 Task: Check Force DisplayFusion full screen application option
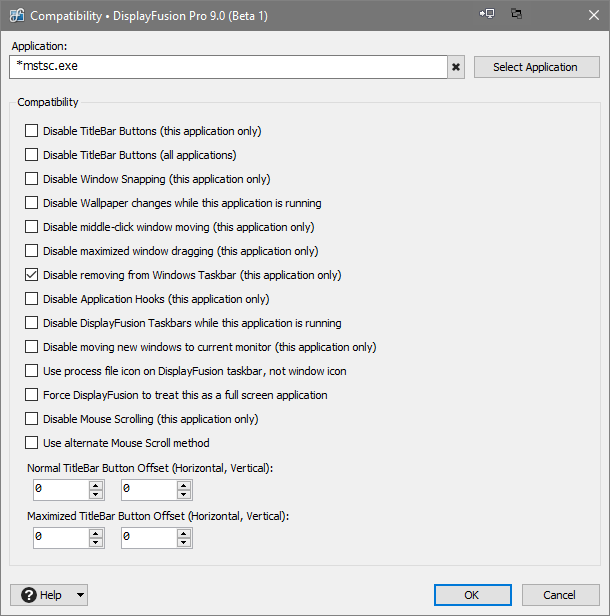pos(32,395)
